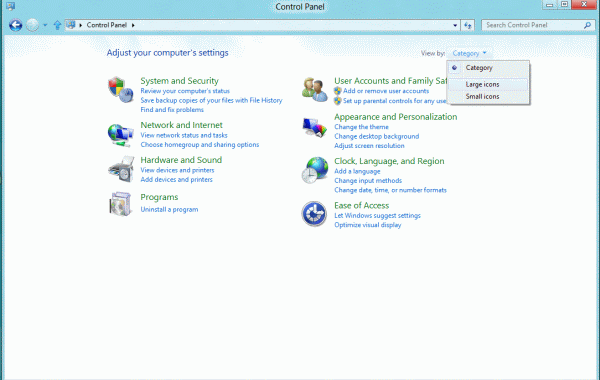The height and width of the screenshot is (380, 600).
Task: Open the Hardware and Sound heading
Action: click(181, 160)
